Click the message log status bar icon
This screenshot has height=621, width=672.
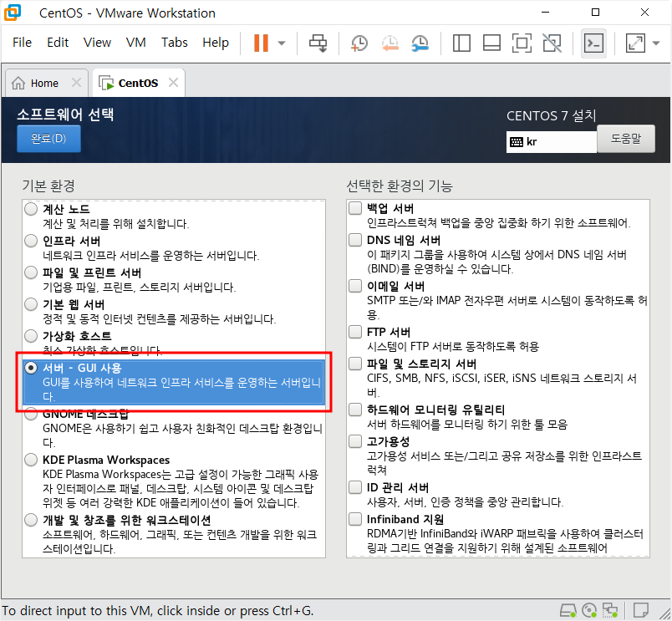pyautogui.click(x=641, y=610)
